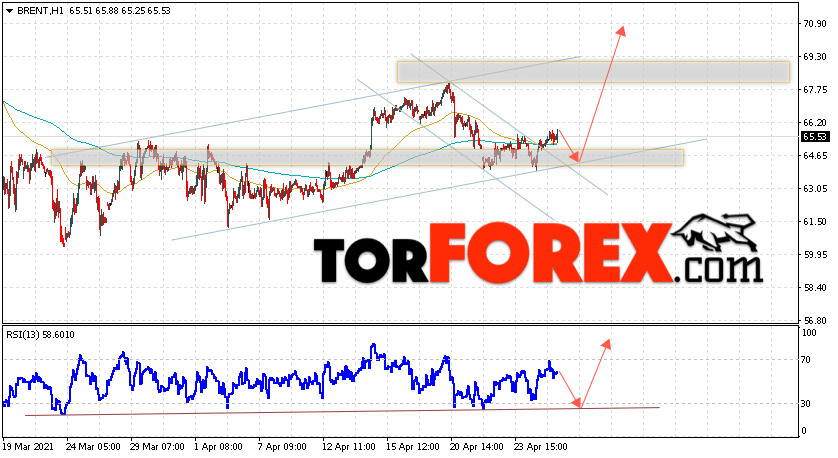
Task: Click the 19 Mar 2021 date label
Action: (30, 447)
